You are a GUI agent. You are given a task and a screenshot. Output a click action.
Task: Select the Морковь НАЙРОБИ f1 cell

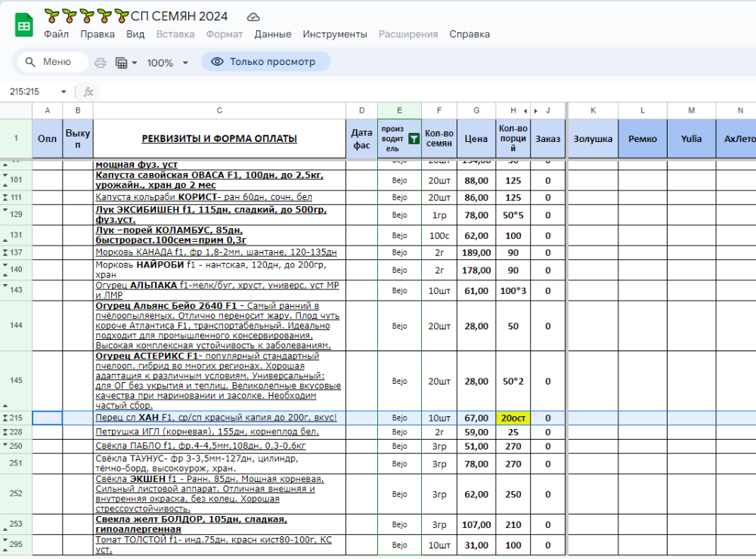[219, 270]
